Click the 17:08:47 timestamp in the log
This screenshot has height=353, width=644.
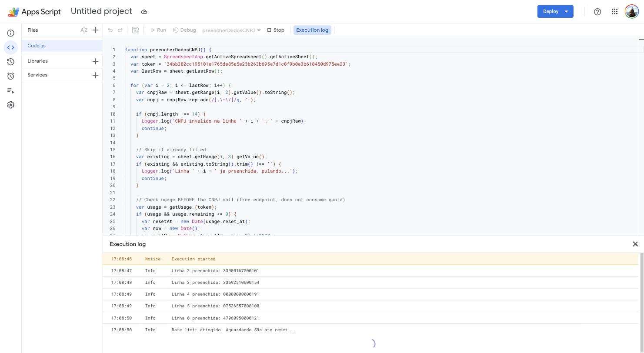[x=121, y=270]
